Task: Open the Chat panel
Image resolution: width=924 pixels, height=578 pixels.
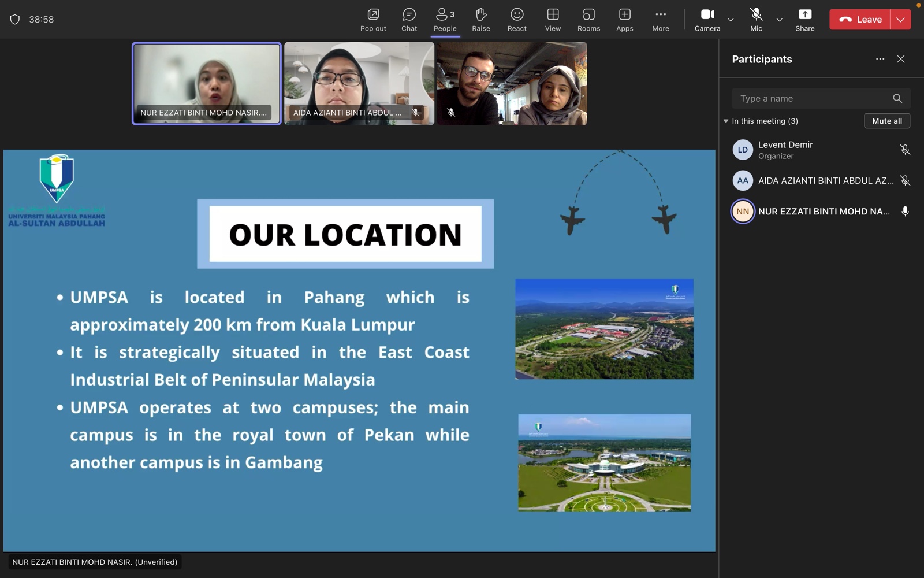Action: (409, 20)
